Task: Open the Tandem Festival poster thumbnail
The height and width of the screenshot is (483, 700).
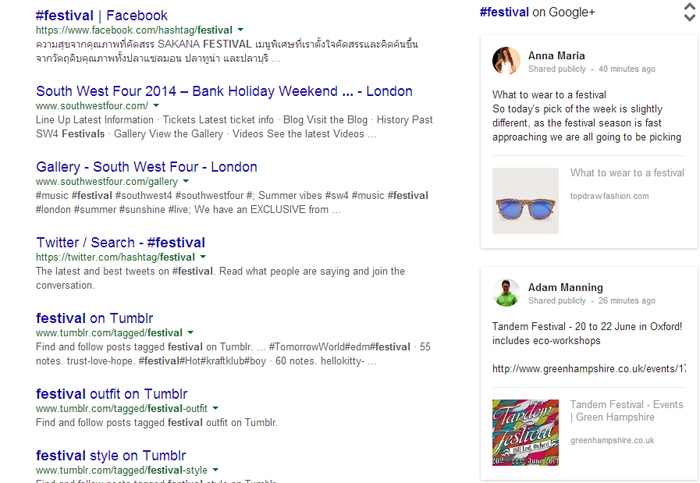Action: click(526, 435)
